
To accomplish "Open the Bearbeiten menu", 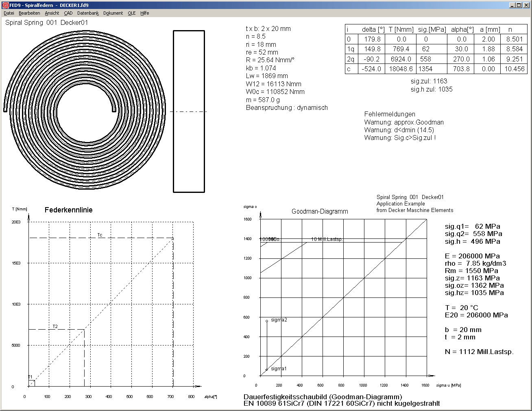I will coord(29,13).
